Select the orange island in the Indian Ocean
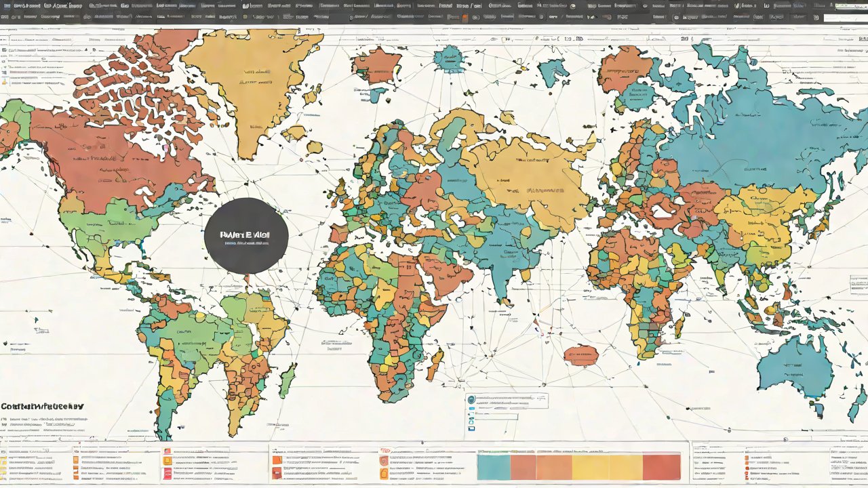The width and height of the screenshot is (868, 488). click(x=581, y=354)
